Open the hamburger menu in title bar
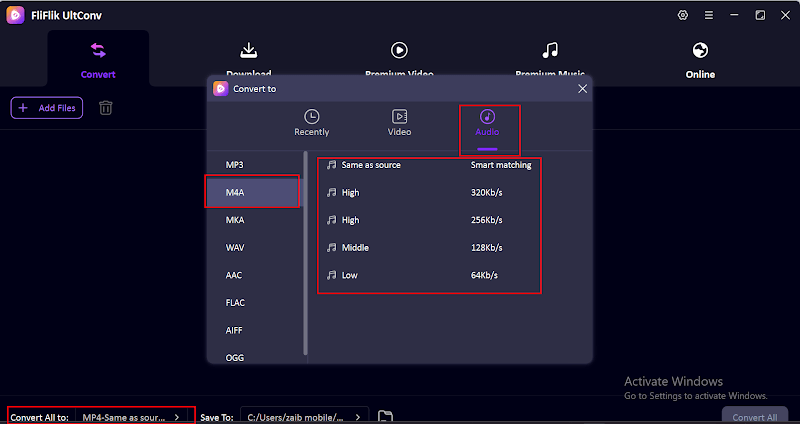This screenshot has width=800, height=424. click(x=709, y=15)
